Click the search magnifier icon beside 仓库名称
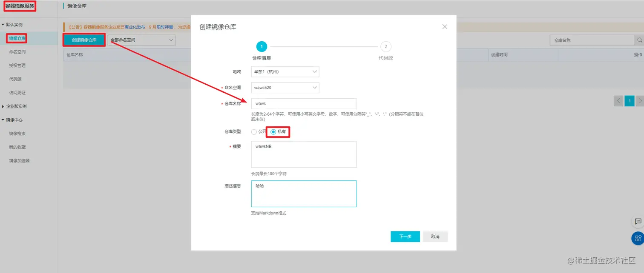This screenshot has height=273, width=644. pos(639,40)
